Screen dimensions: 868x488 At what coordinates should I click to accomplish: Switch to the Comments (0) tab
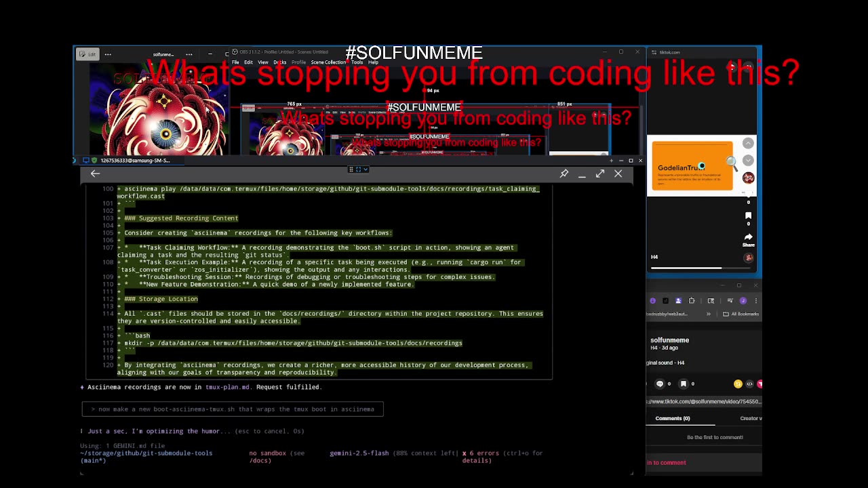672,418
